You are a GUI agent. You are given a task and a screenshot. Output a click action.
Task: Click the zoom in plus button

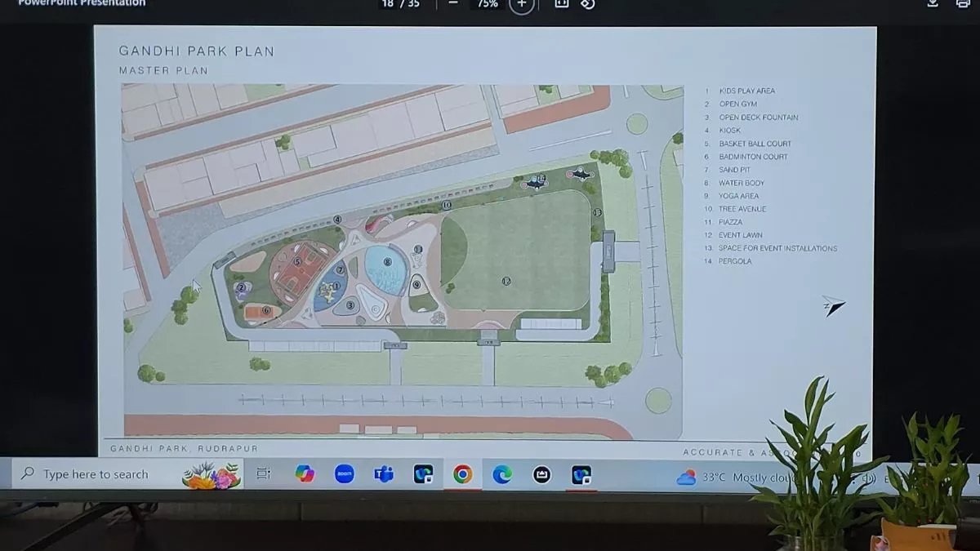click(522, 5)
